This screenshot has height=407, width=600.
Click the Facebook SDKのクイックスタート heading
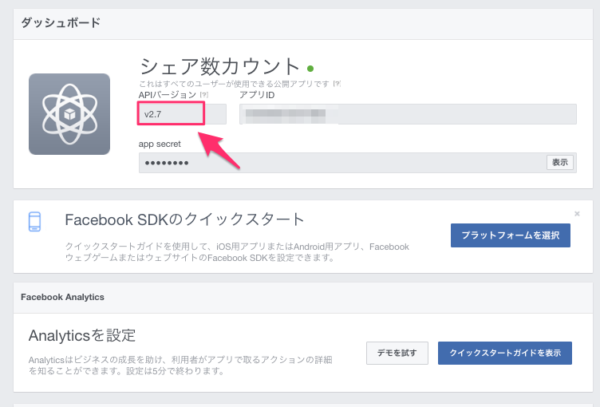pyautogui.click(x=184, y=220)
